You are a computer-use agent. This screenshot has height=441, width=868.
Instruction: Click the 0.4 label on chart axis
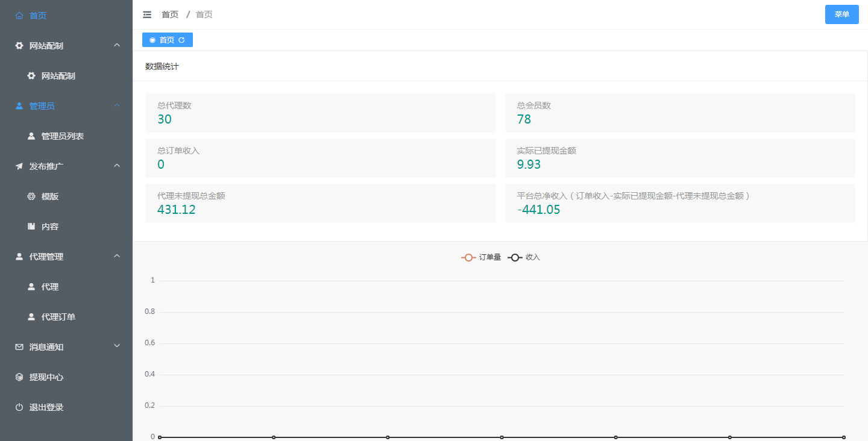click(x=149, y=374)
